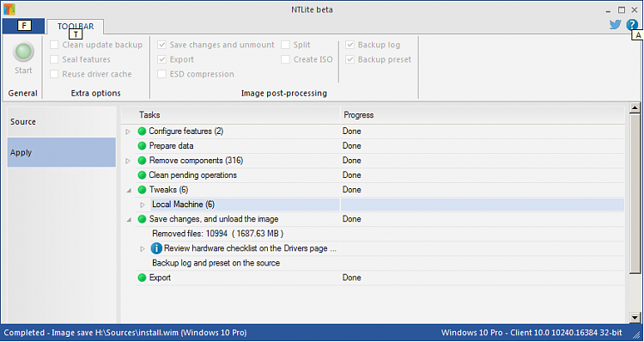Maximize the NTLite window
644x342 pixels.
pyautogui.click(x=623, y=9)
